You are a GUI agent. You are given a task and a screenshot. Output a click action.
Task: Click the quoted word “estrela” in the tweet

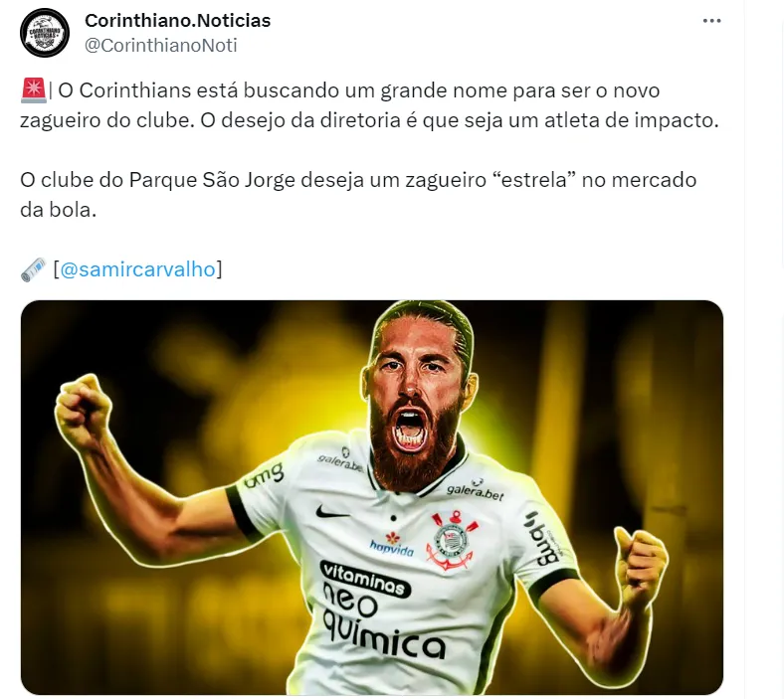[534, 180]
